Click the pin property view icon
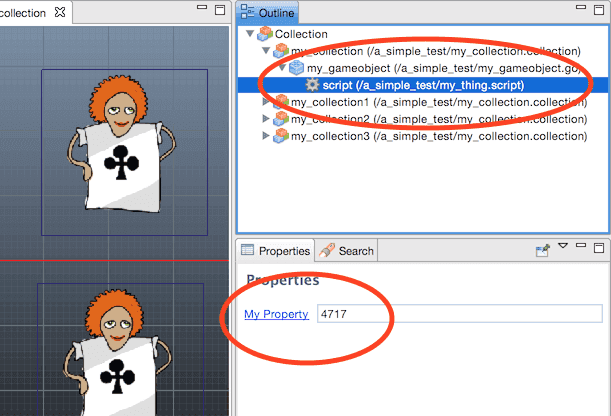 (543, 250)
